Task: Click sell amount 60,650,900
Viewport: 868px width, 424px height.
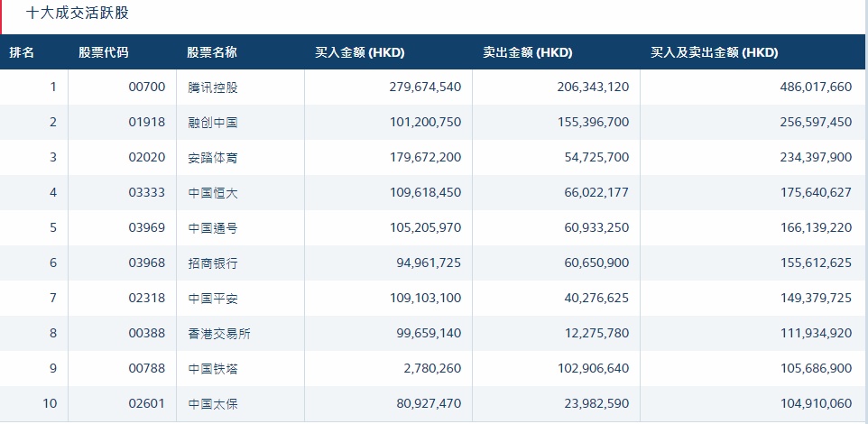Action: point(596,263)
